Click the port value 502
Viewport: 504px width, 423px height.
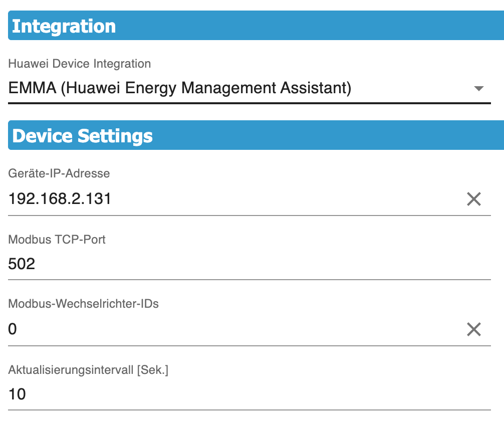coord(22,264)
